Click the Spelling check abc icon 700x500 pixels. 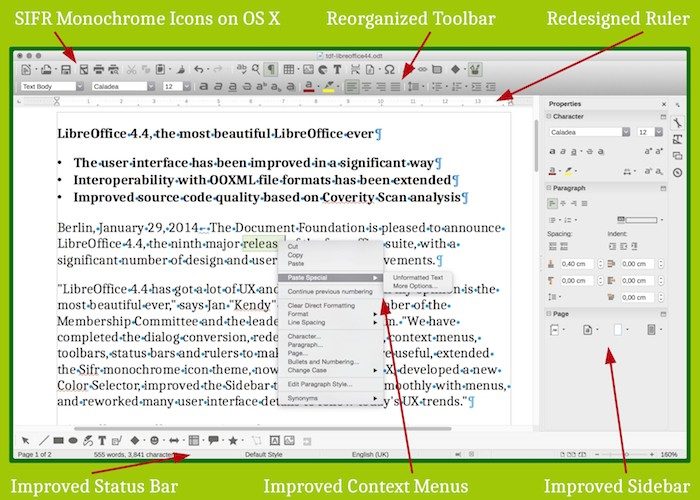pos(242,69)
